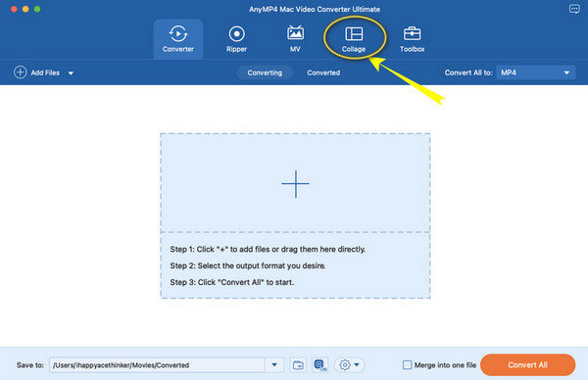Click the Step 1 instruction text
588x380 pixels.
268,249
